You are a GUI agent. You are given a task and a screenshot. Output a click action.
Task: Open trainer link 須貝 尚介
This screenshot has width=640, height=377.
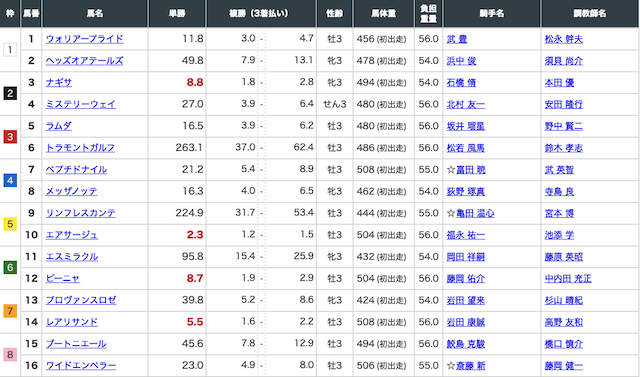[x=564, y=61]
